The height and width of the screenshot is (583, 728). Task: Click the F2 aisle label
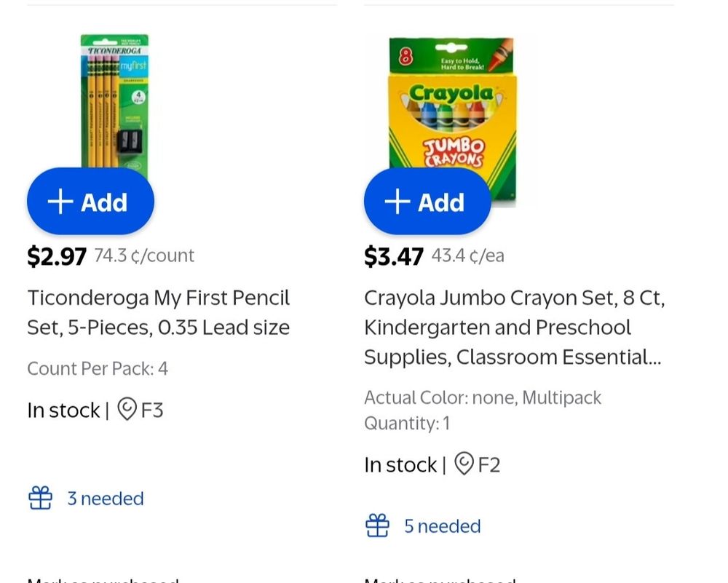tap(489, 464)
